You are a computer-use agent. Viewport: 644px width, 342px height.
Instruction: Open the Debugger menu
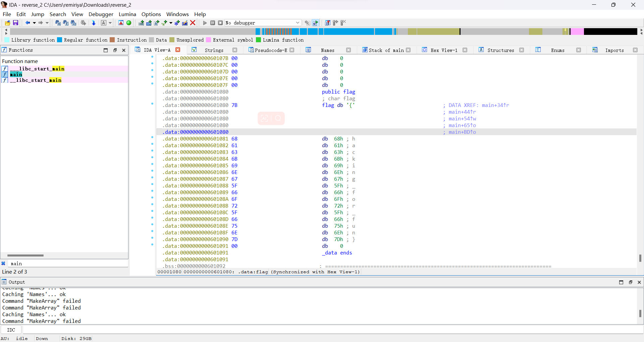[101, 14]
